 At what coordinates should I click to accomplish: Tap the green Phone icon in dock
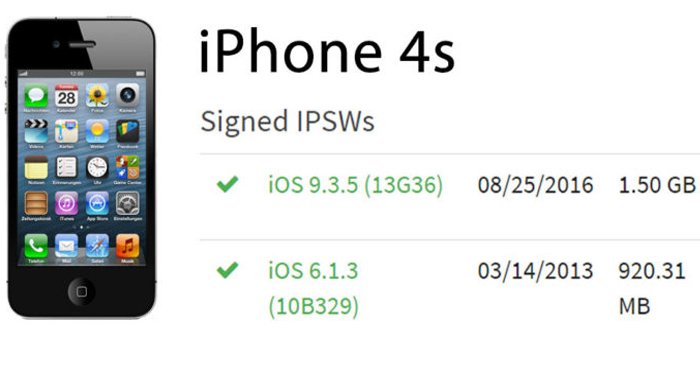[36, 246]
